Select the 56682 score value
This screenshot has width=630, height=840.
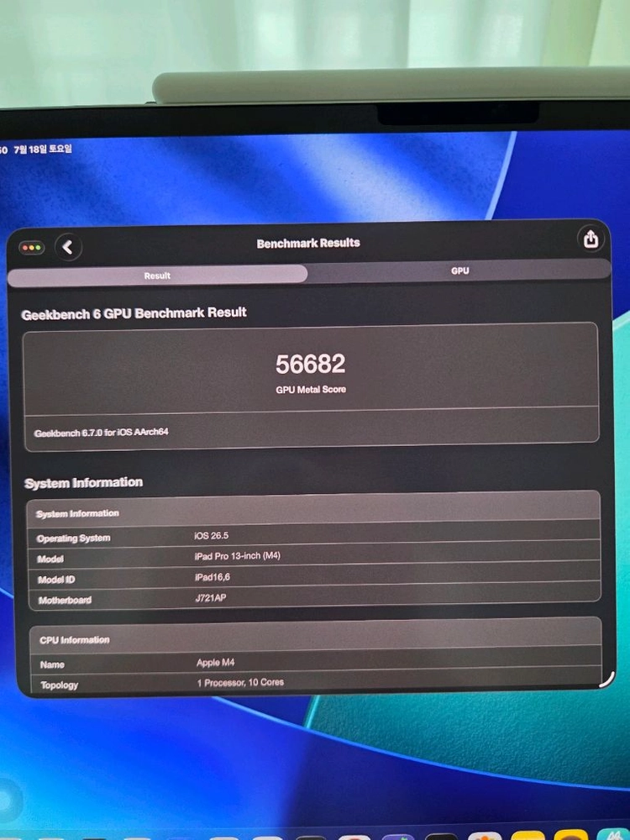pyautogui.click(x=311, y=364)
